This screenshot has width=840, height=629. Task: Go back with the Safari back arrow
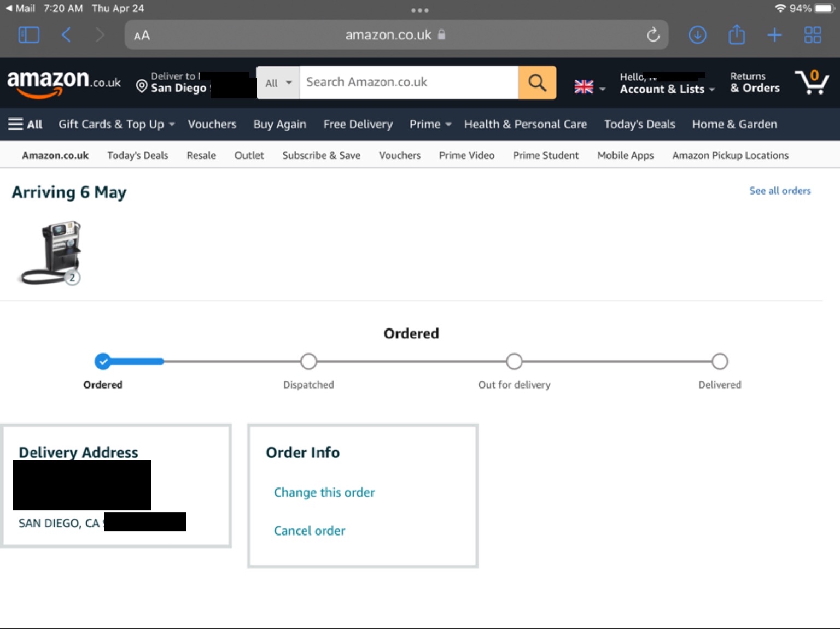pos(66,35)
